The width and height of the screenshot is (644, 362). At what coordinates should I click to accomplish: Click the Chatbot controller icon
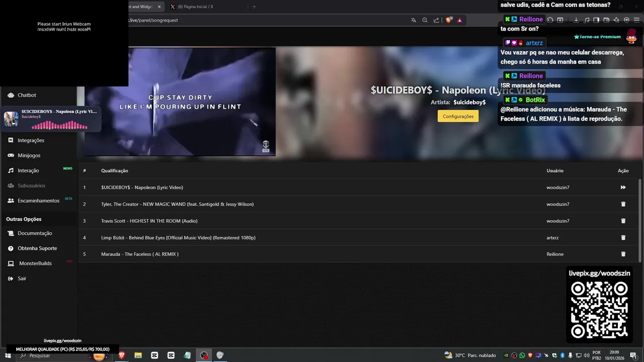click(11, 95)
